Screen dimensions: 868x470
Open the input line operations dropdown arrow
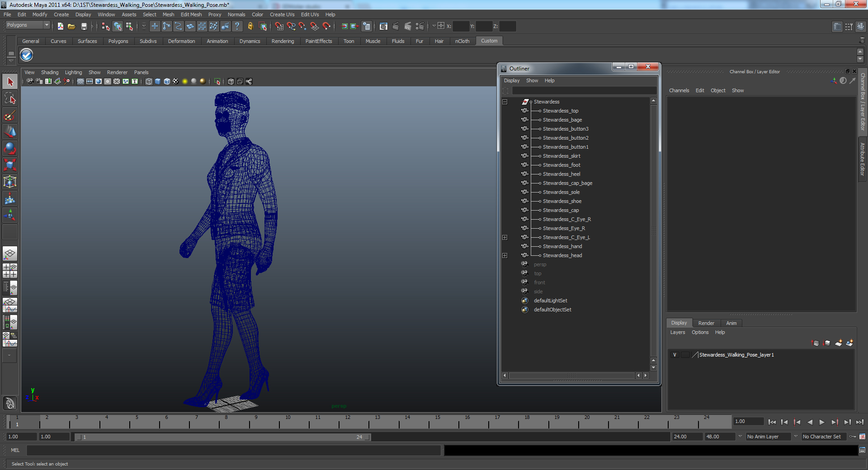pyautogui.click(x=434, y=26)
